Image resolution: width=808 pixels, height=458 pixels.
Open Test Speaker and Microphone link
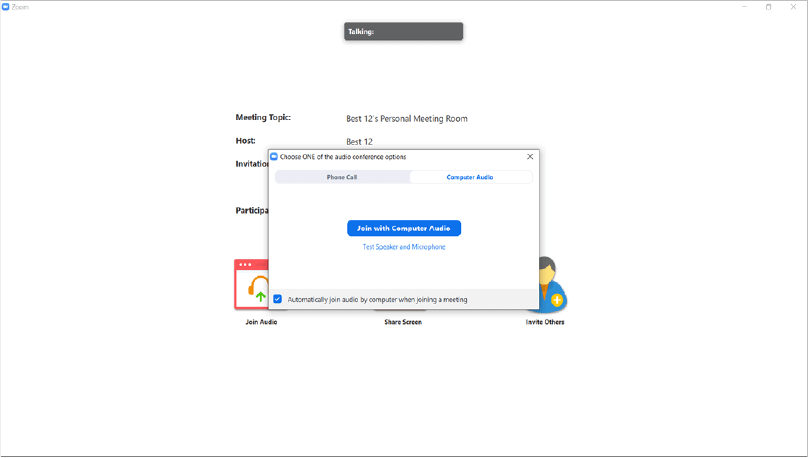click(404, 247)
